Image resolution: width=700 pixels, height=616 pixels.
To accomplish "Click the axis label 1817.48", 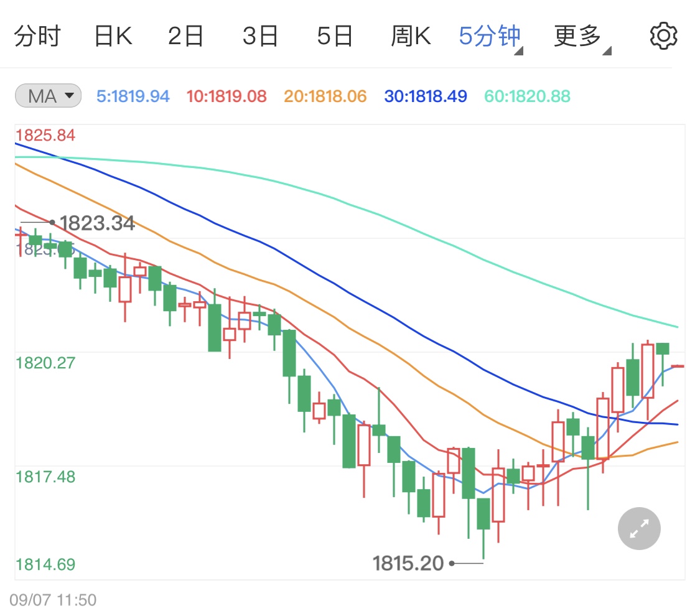I will (45, 477).
